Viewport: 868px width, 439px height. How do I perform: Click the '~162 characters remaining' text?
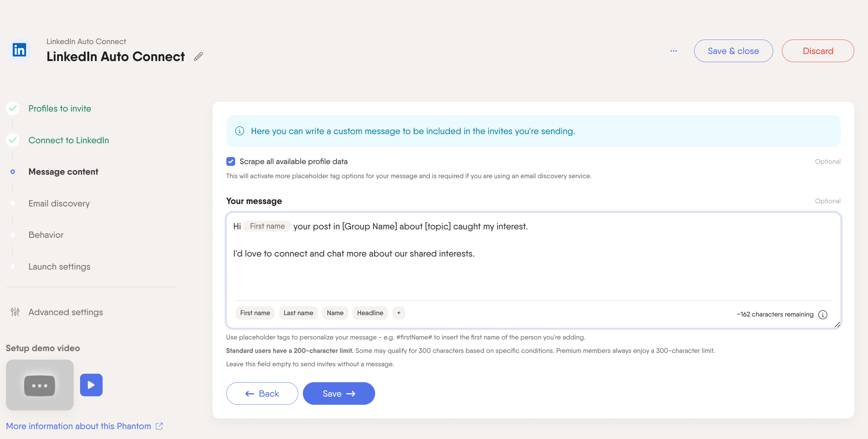coord(775,314)
